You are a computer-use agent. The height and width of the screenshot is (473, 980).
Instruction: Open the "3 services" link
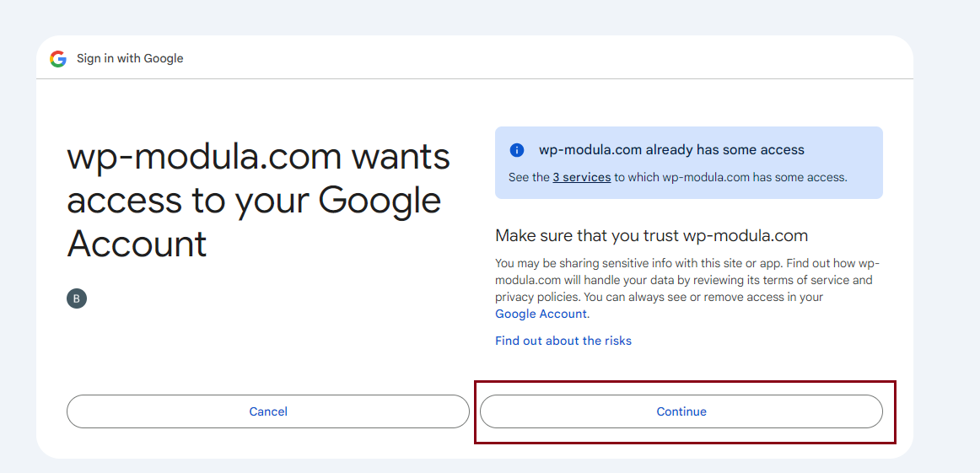pos(581,178)
